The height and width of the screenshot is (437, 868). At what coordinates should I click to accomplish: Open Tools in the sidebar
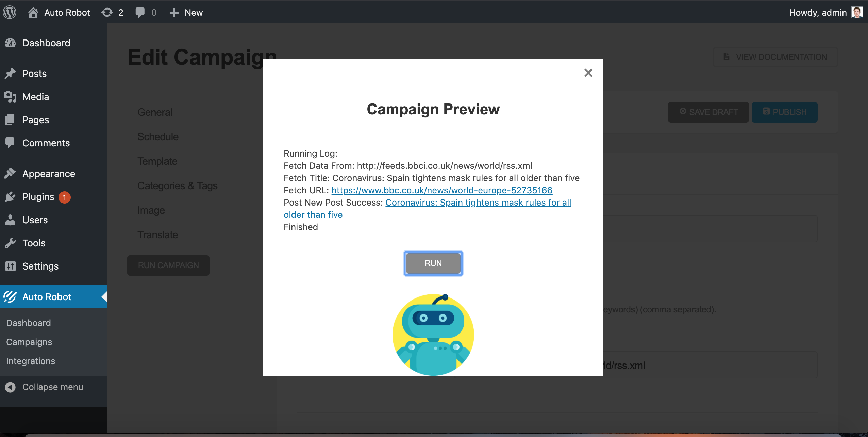[34, 243]
